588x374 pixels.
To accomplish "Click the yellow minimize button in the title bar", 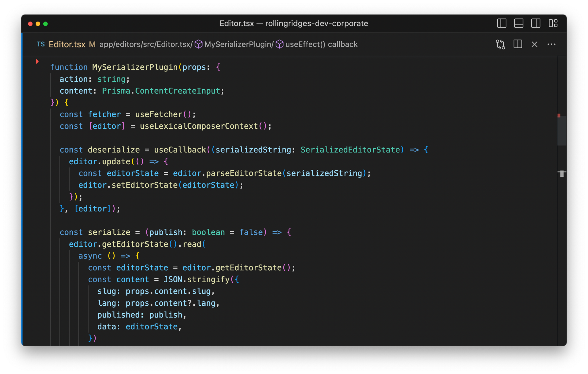I will [x=38, y=24].
